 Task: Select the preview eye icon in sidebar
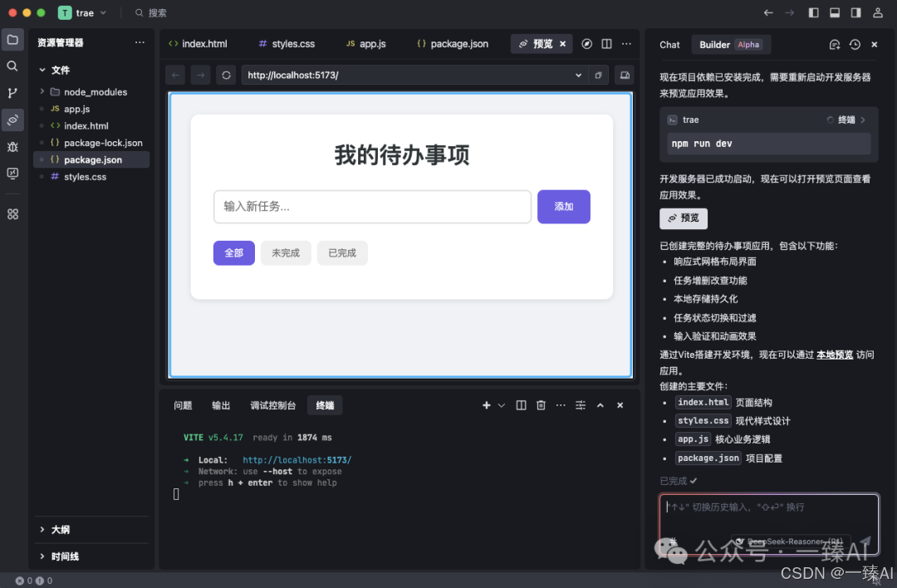(x=12, y=120)
